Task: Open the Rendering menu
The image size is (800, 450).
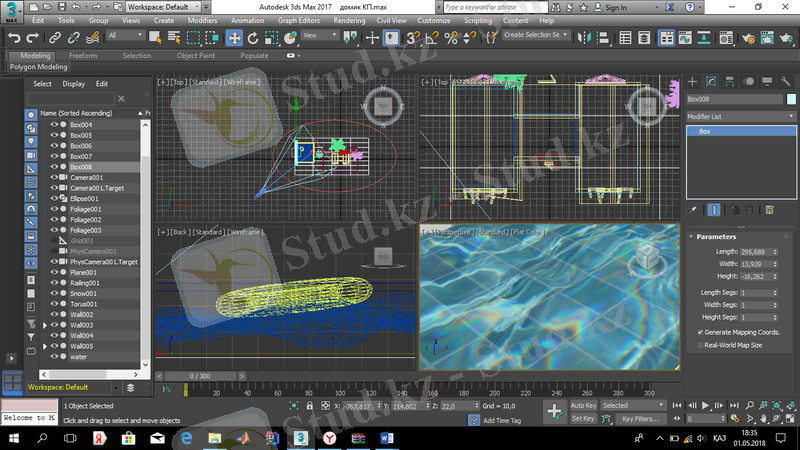Action: pos(348,20)
